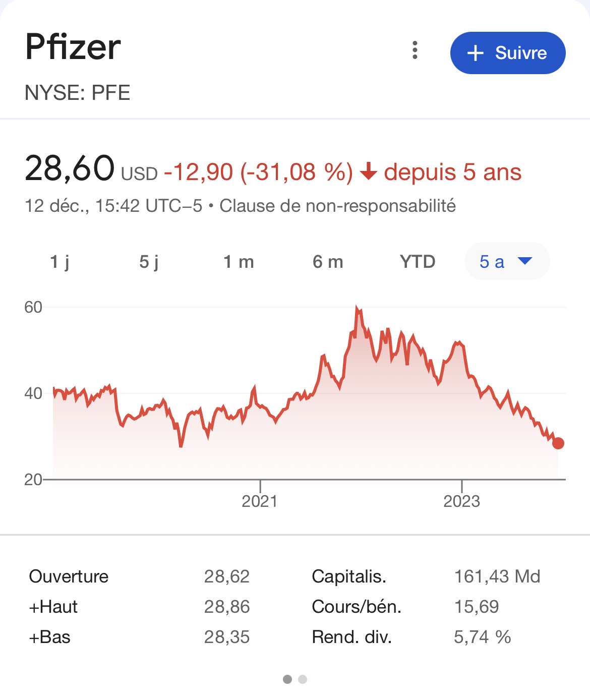Select the 5 j time range tab
Viewport: 590px width, 700px height.
click(149, 262)
